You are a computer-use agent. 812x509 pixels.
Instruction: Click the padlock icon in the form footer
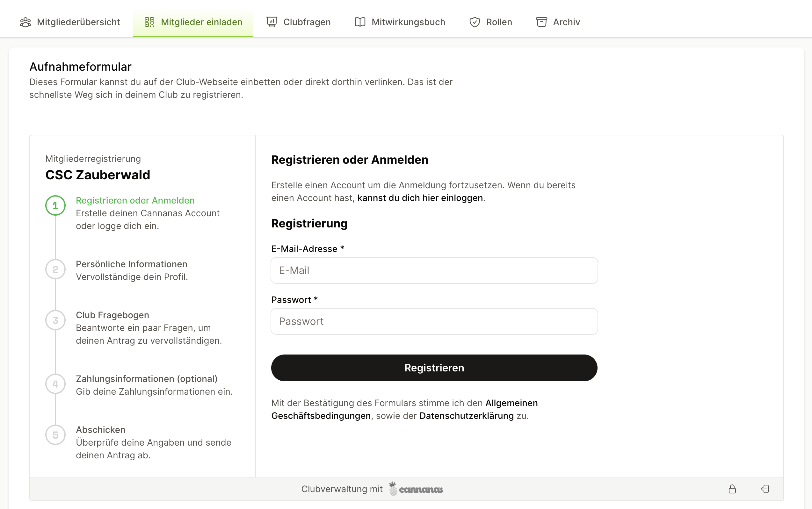click(x=732, y=489)
